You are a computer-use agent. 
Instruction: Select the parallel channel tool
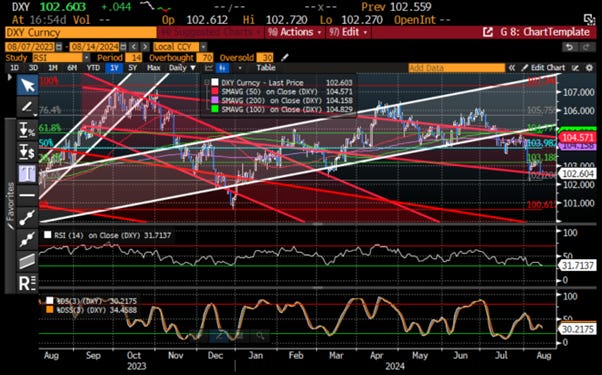[27, 261]
